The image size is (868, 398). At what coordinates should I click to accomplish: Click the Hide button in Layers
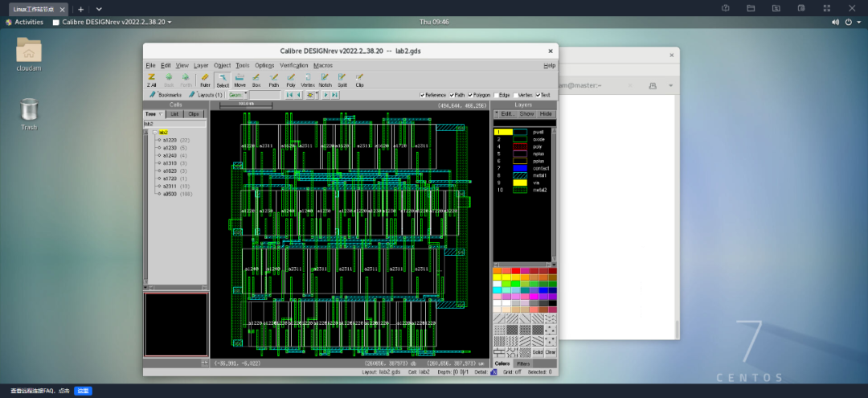(x=546, y=114)
